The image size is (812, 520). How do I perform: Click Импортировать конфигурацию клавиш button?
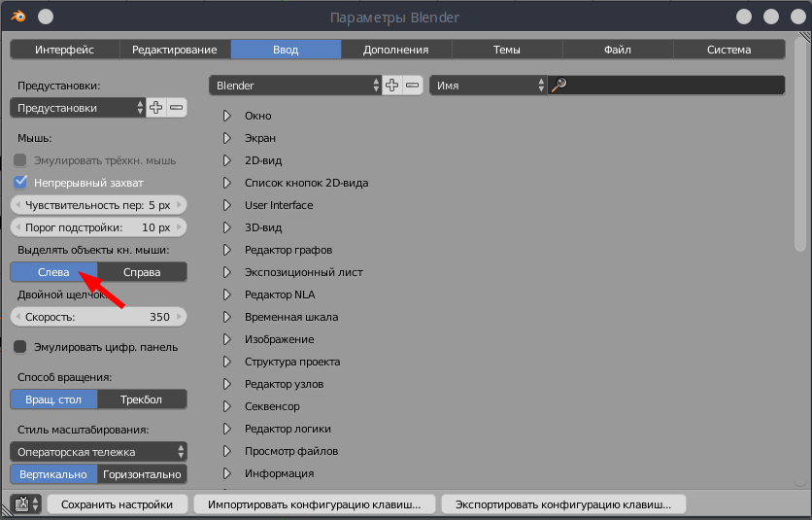coord(315,504)
